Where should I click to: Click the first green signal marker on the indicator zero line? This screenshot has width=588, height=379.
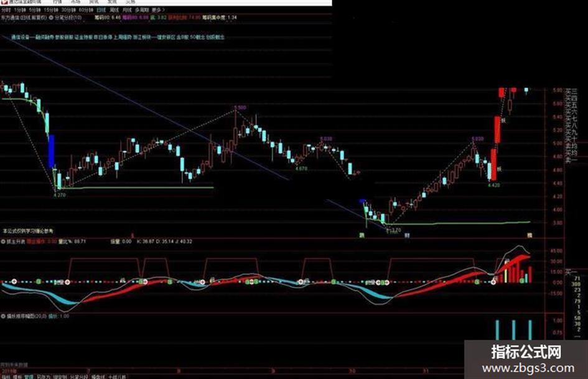(39, 281)
